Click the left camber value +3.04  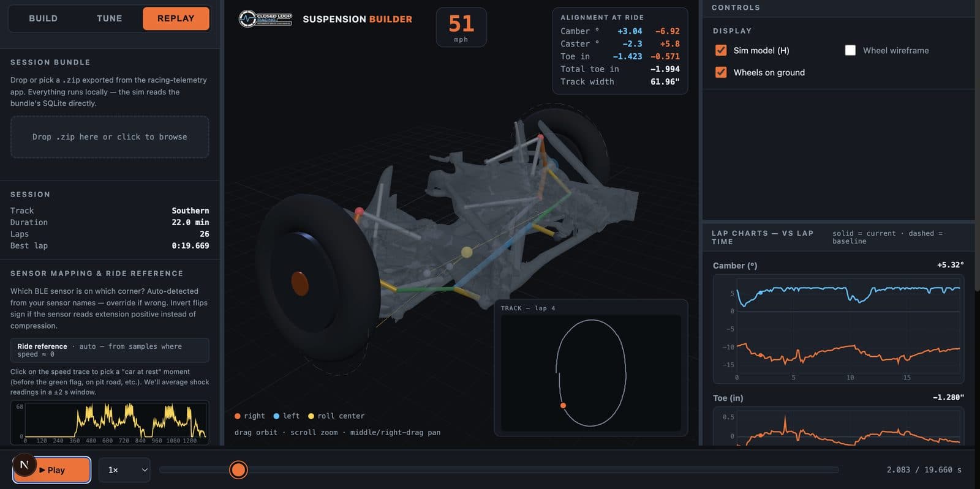click(630, 31)
